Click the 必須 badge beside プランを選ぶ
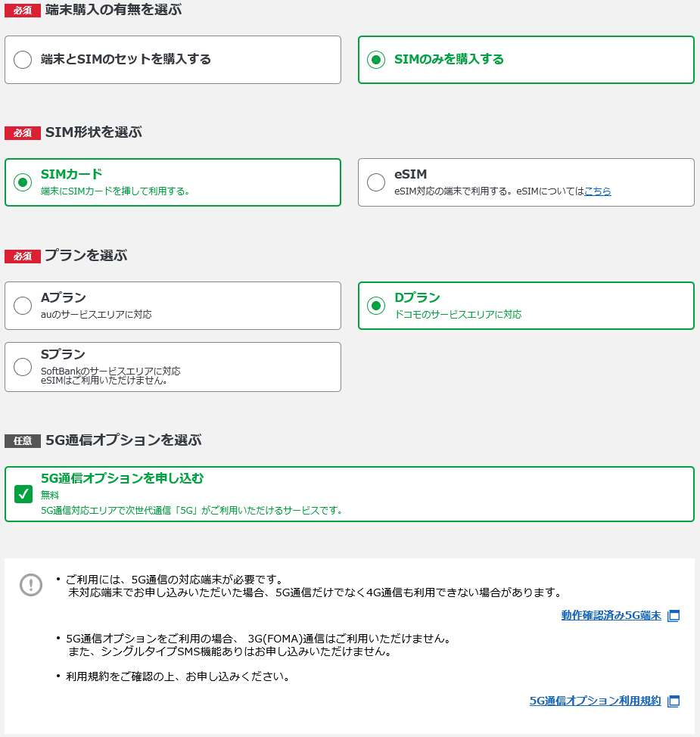The image size is (700, 737). tap(23, 256)
